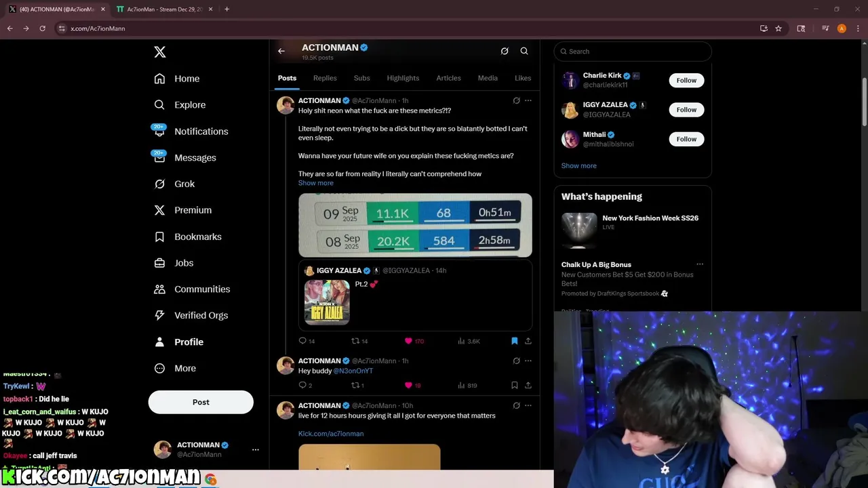Click search icon in profile header

click(x=524, y=51)
